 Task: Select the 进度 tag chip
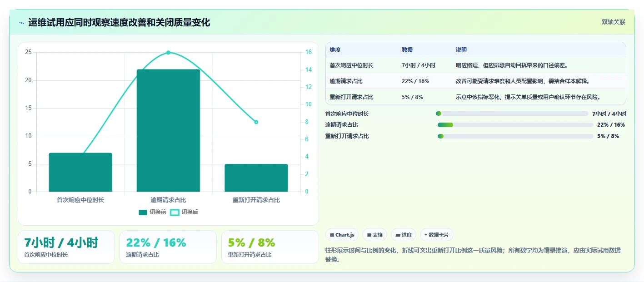coord(403,235)
